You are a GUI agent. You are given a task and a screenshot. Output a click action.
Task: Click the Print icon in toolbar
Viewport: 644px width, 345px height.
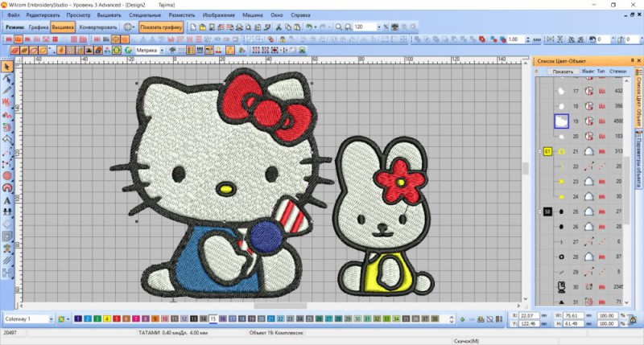coord(239,27)
